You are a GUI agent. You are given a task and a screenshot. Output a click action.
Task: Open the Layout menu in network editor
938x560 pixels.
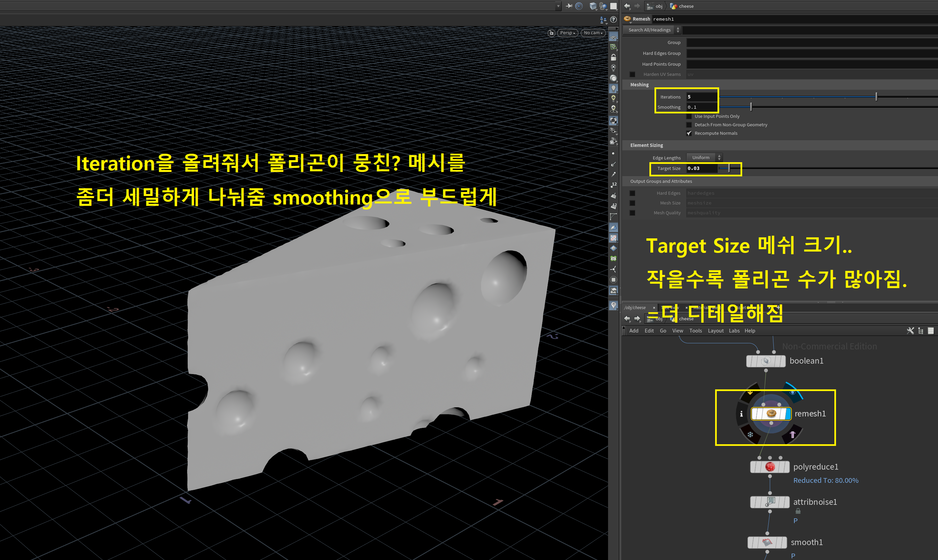pos(715,330)
